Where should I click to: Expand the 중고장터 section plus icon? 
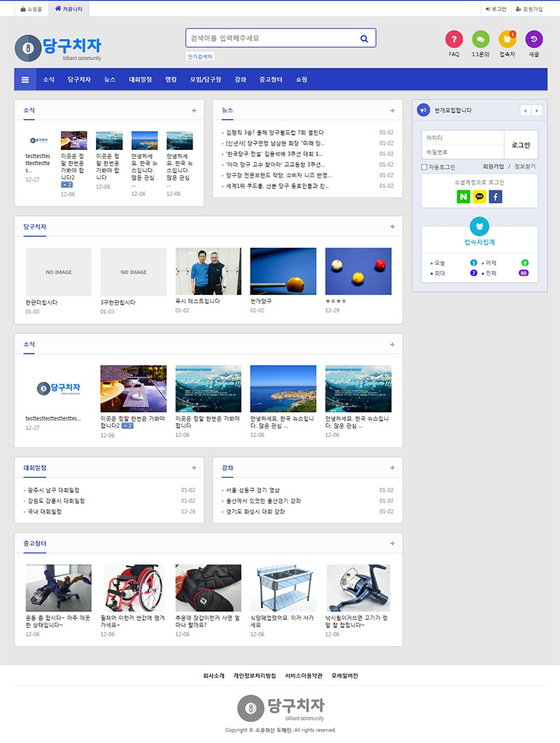(392, 543)
